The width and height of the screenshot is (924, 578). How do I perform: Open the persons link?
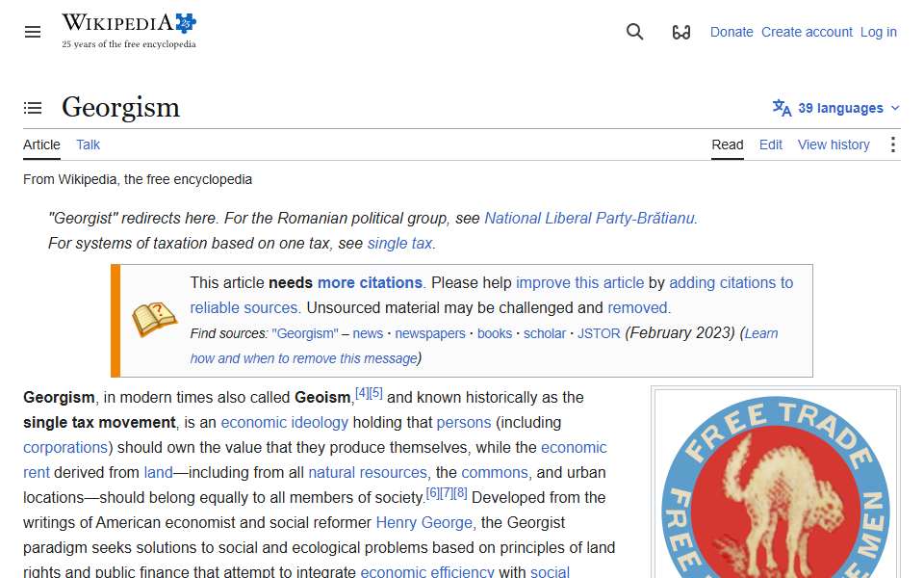(x=463, y=422)
